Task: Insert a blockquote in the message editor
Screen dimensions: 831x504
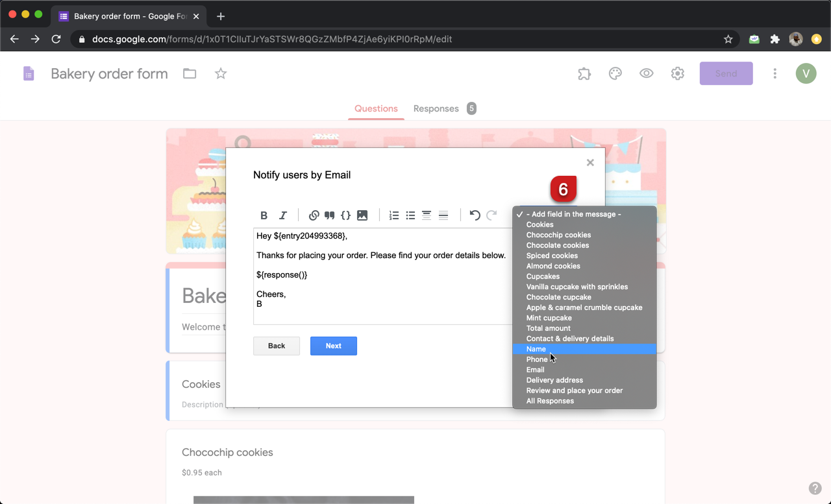Action: (329, 215)
